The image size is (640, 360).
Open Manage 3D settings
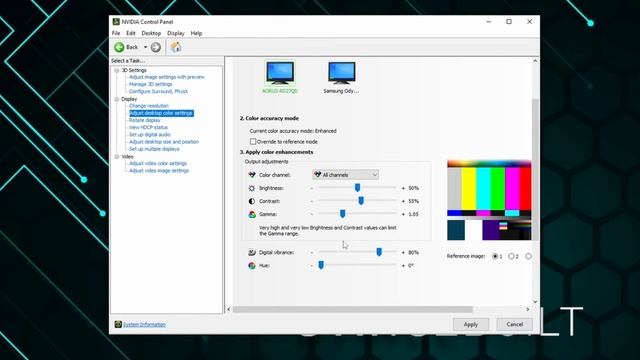[151, 84]
